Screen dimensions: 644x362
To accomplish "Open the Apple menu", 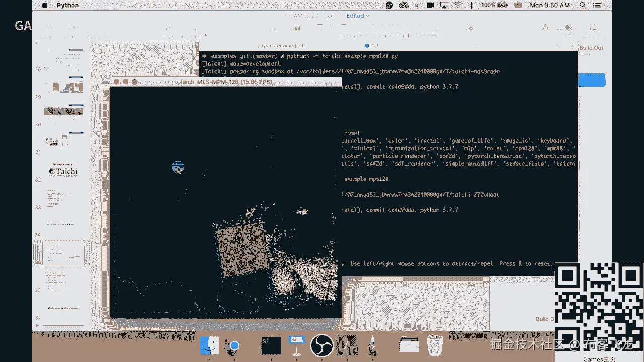I will click(44, 5).
